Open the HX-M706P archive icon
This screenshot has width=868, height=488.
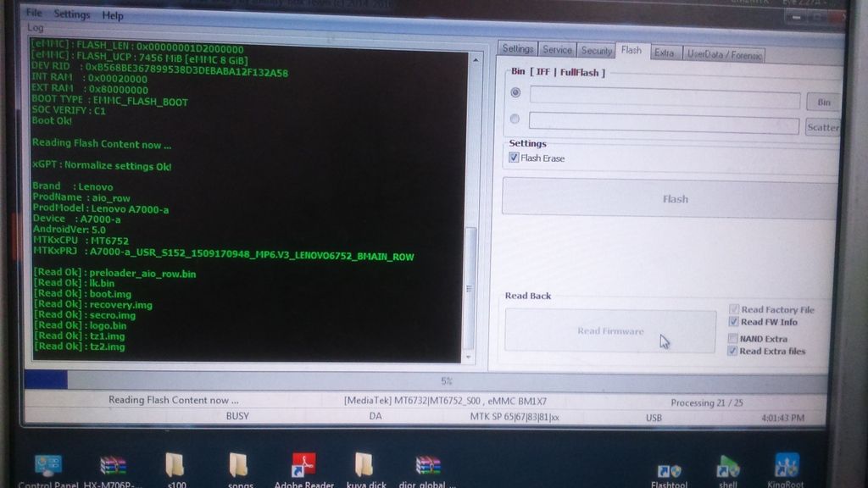coord(112,465)
